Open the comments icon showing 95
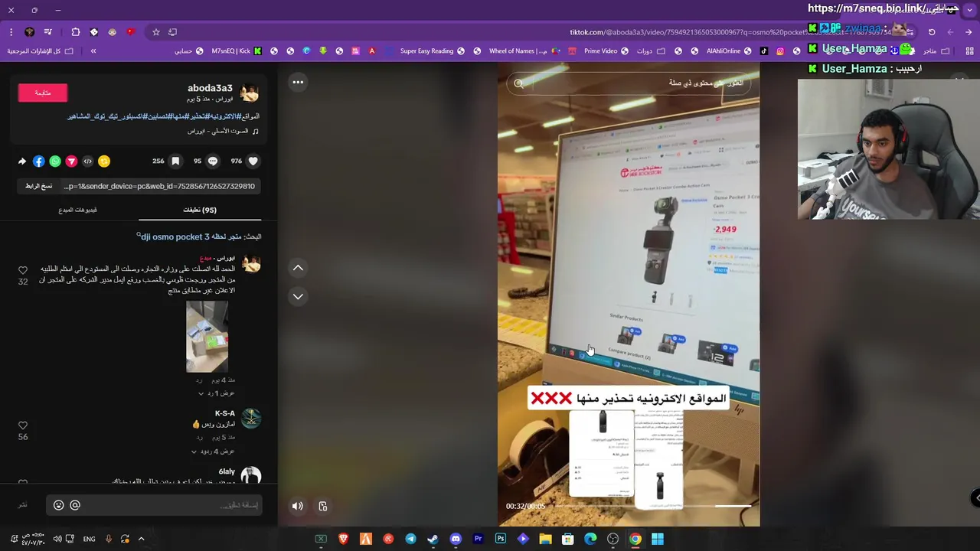The width and height of the screenshot is (980, 551). pyautogui.click(x=213, y=161)
